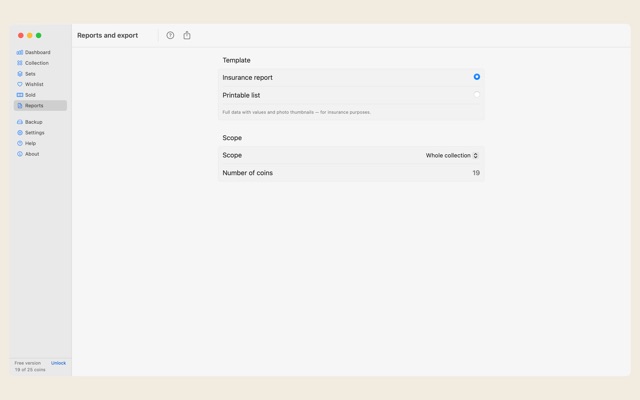
Task: Click the Help question icon in sidebar
Action: (20, 143)
